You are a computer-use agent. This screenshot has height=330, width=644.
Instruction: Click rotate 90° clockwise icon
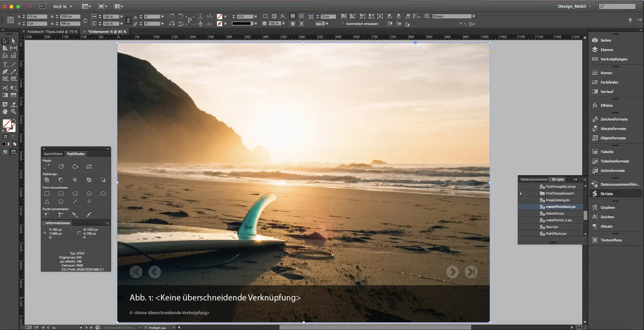172,16
